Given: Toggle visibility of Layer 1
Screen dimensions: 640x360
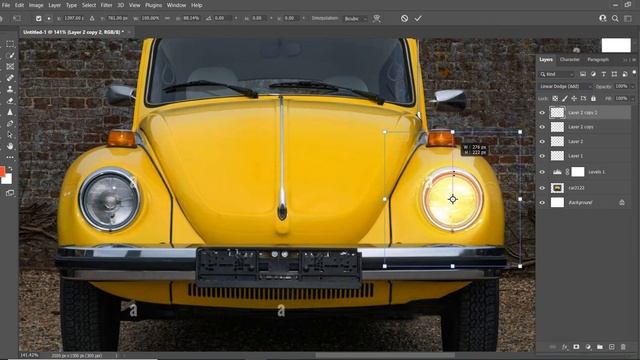Looking at the screenshot, I should coord(542,156).
